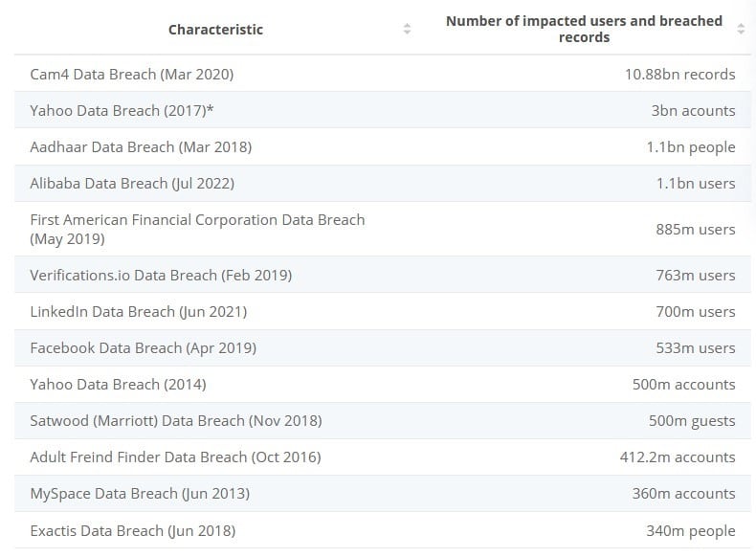Select 'Facebook Data Breach (Apr 2019)' label
Viewport: 756px width, 557px height.
click(144, 348)
